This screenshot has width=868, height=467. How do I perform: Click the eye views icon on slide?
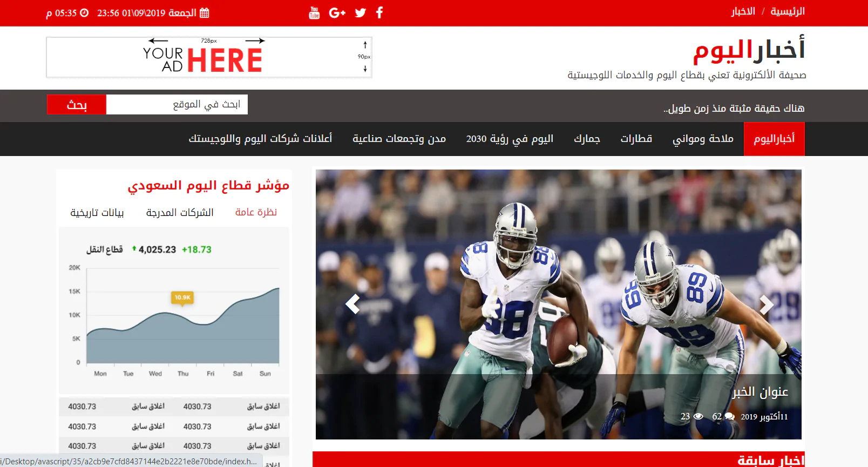(x=698, y=416)
